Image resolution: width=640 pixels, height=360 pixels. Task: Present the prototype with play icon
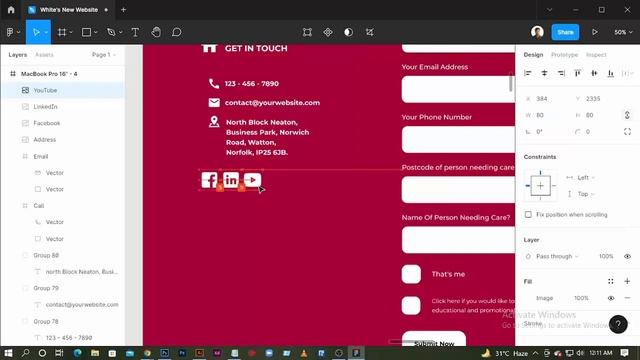[x=595, y=32]
